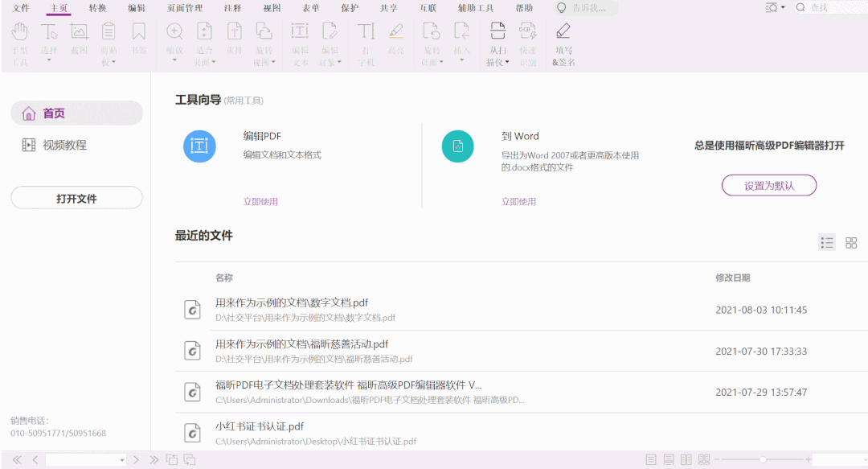Switch to the 转换 ribbon tab
Viewport: 868px width, 469px height.
pyautogui.click(x=98, y=7)
